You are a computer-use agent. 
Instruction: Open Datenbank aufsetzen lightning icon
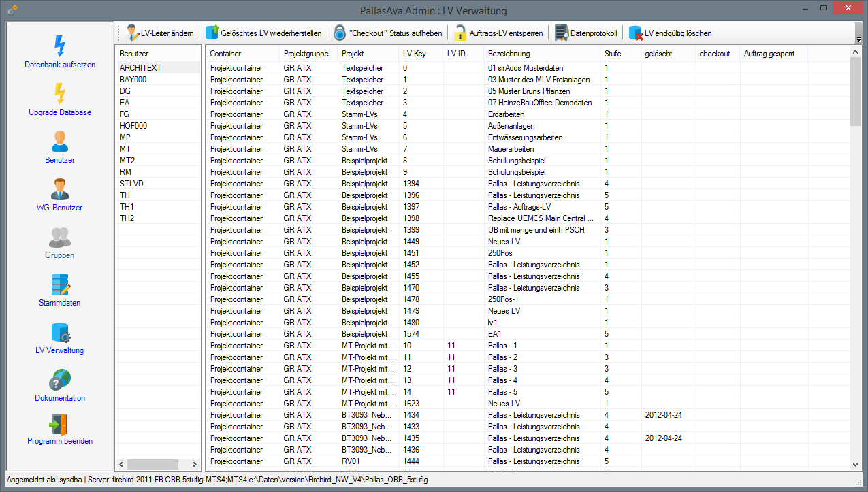click(x=60, y=46)
